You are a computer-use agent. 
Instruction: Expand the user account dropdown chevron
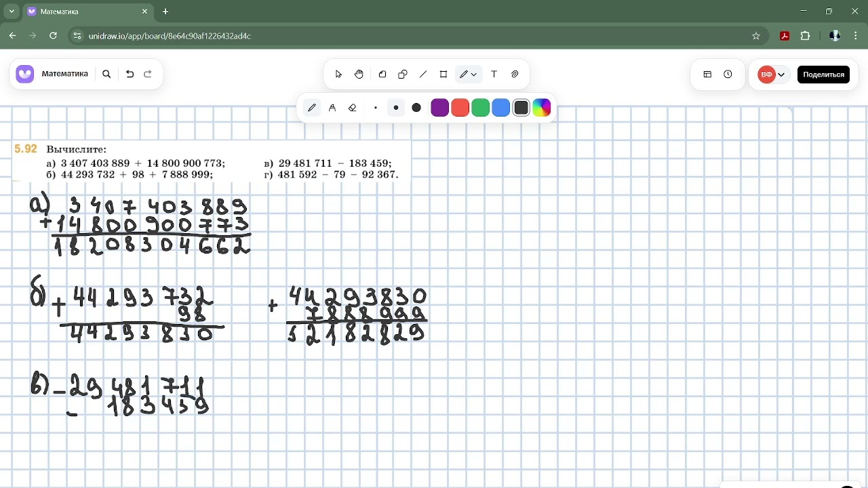click(782, 75)
